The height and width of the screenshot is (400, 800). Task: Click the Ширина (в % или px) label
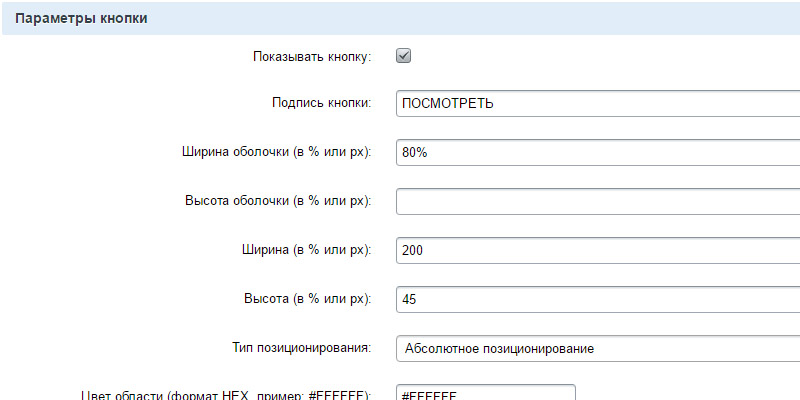(306, 250)
